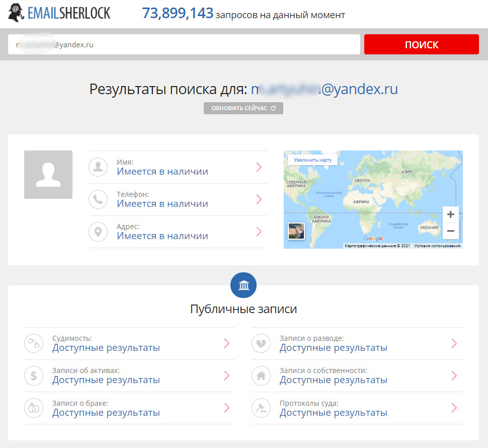
Task: Click the rings icon for Записи о браке
Action: (x=34, y=408)
